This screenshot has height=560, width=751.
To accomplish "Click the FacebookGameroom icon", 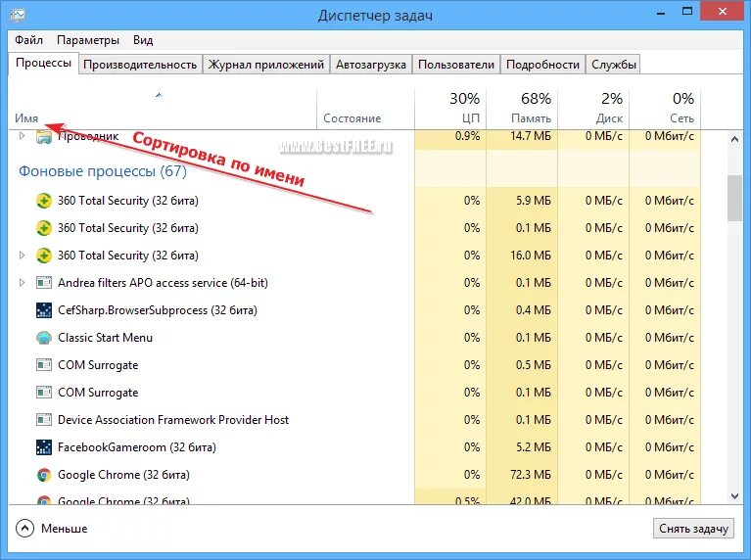I will tap(44, 447).
